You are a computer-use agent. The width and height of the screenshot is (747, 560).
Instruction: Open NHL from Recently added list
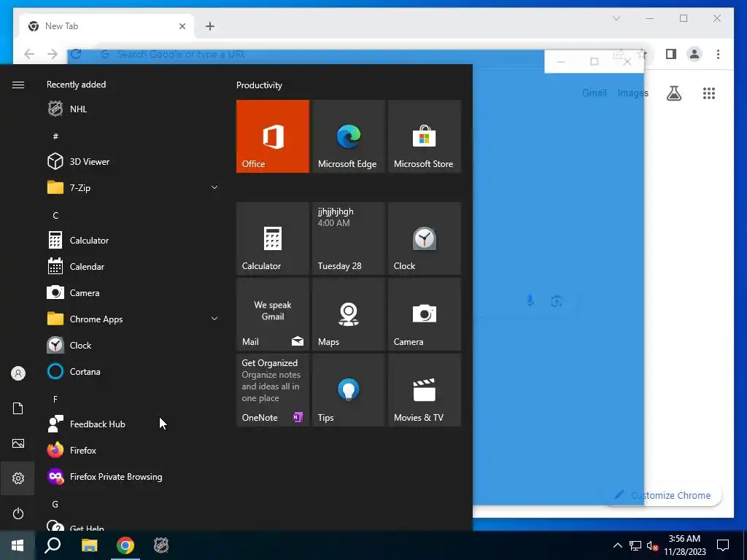pos(133,109)
